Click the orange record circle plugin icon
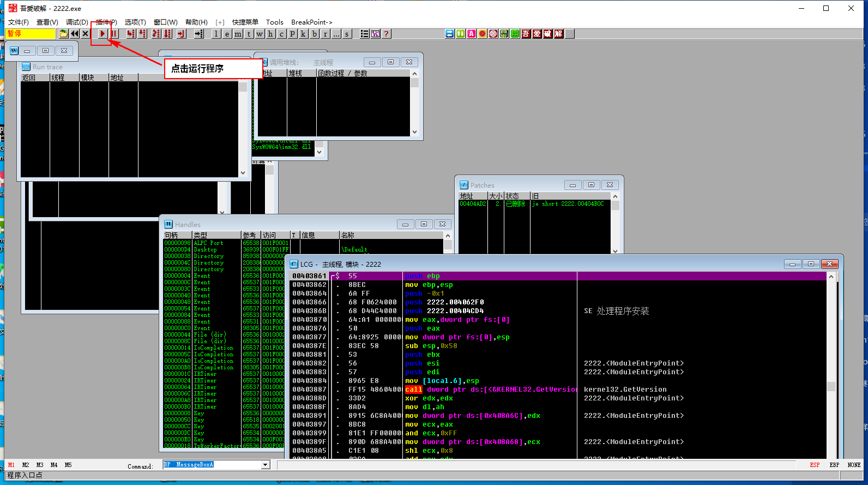868x485 pixels. 483,34
